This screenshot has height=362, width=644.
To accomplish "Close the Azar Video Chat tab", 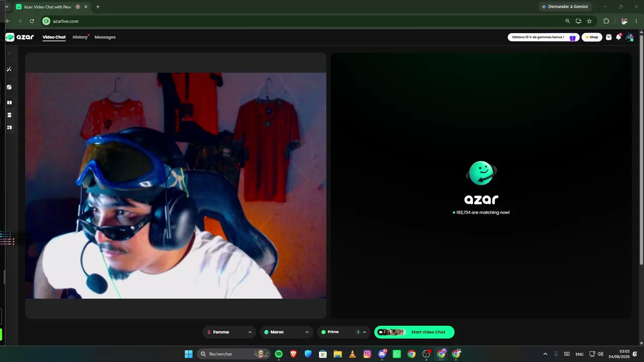I will 87,7.
